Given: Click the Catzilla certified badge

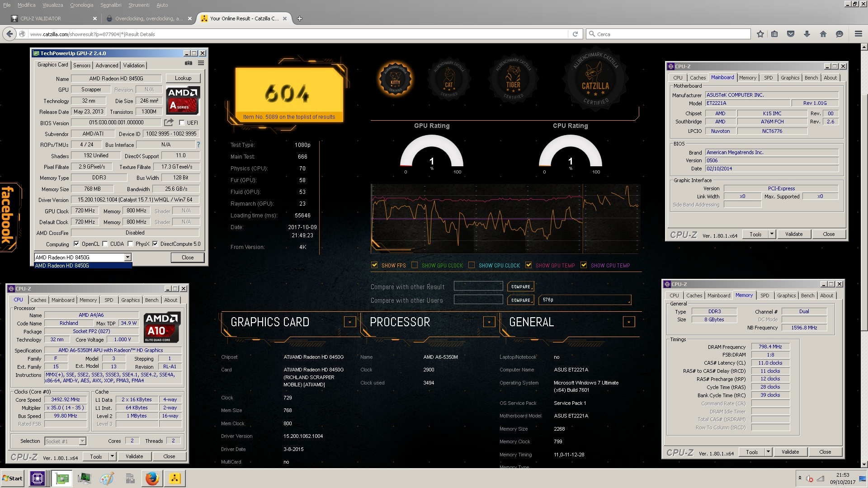Looking at the screenshot, I should (595, 79).
